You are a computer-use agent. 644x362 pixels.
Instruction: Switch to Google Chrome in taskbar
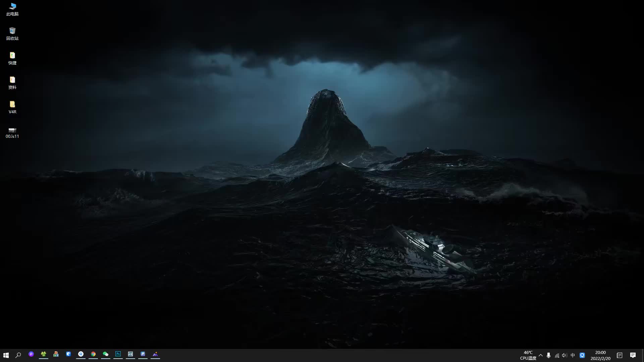coord(93,354)
